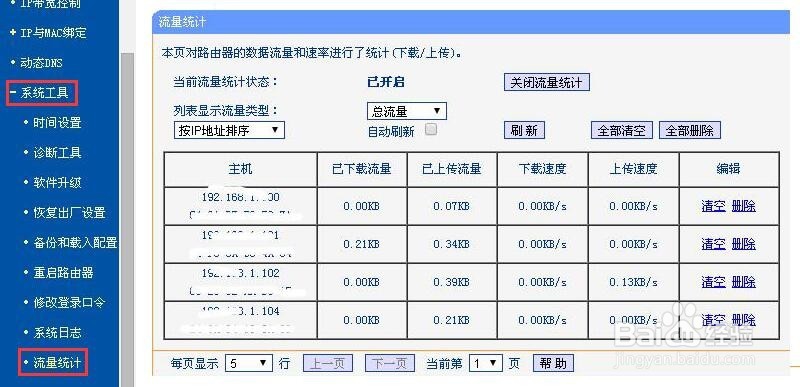Click the 上传速度 column header

click(633, 169)
